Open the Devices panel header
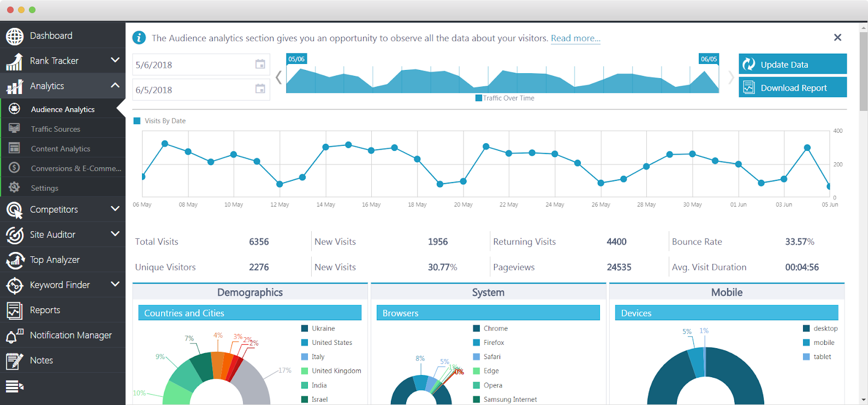868x405 pixels. pyautogui.click(x=727, y=313)
